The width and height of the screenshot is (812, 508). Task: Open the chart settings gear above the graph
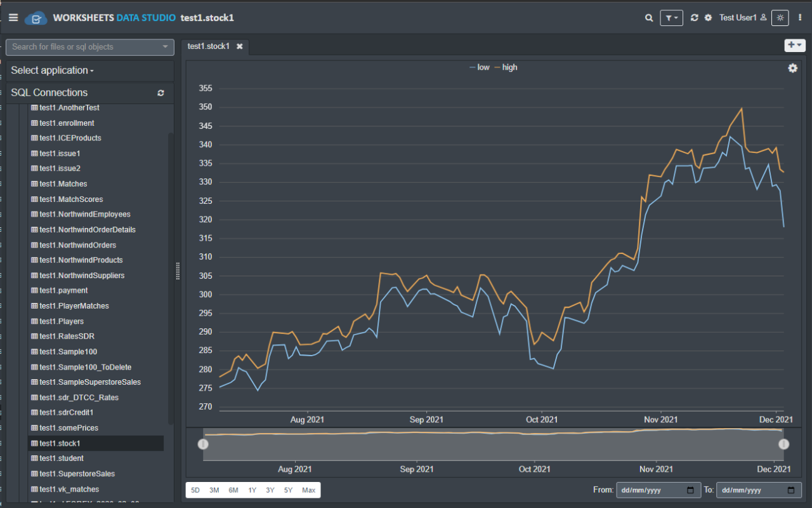(x=792, y=67)
